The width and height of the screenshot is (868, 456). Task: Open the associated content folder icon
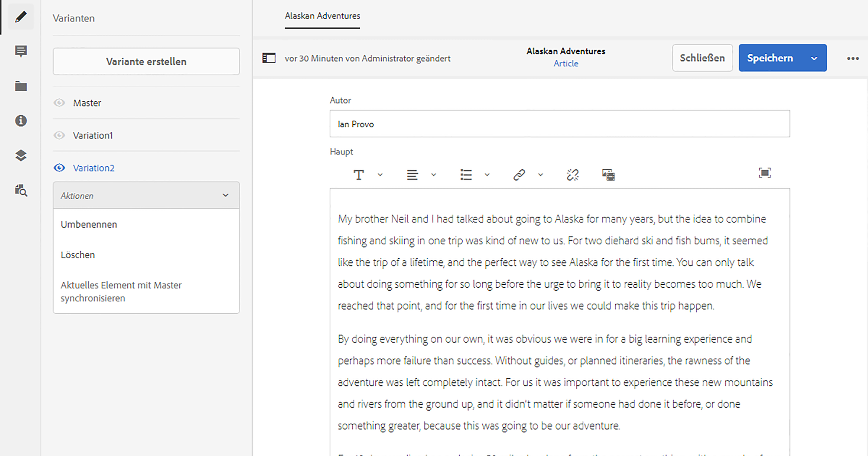[21, 86]
